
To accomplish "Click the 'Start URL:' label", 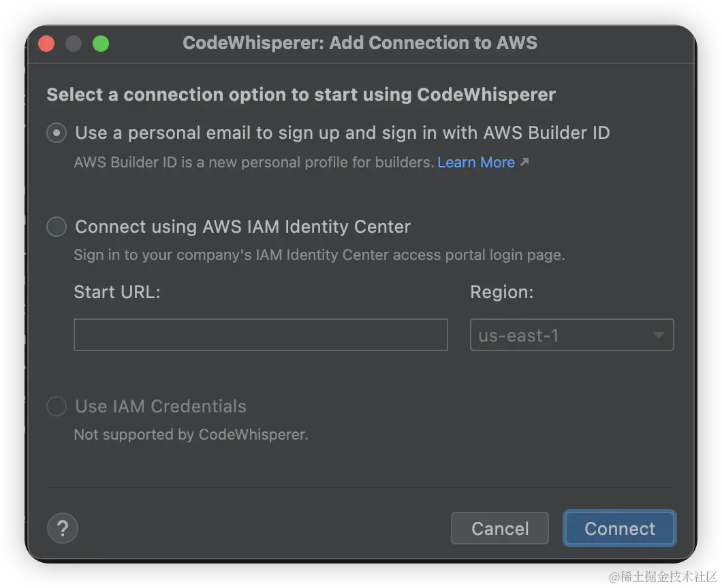I will pyautogui.click(x=117, y=292).
